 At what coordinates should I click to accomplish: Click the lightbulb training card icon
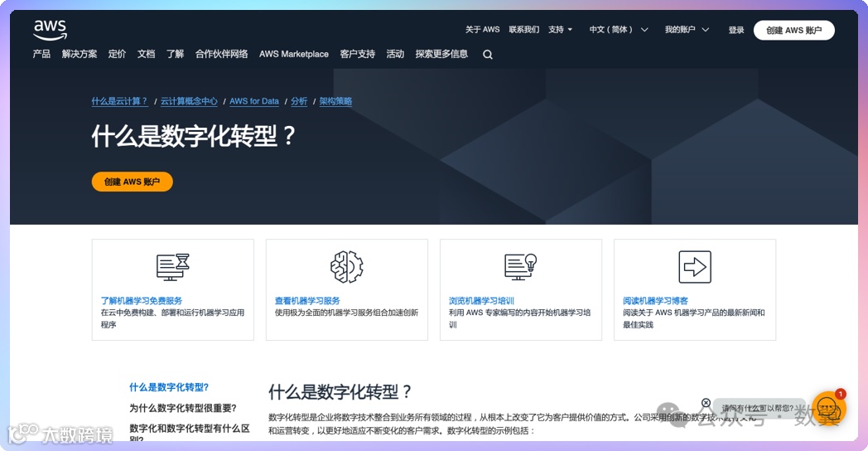(521, 266)
